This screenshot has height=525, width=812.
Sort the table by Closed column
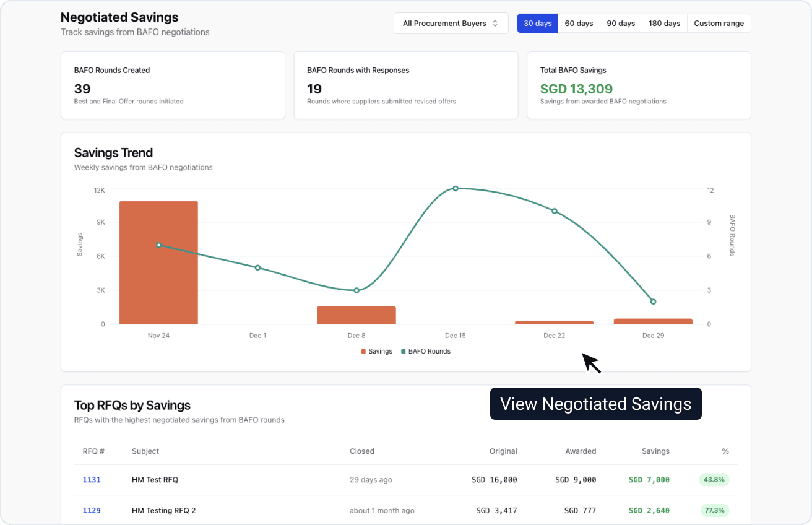coord(362,451)
